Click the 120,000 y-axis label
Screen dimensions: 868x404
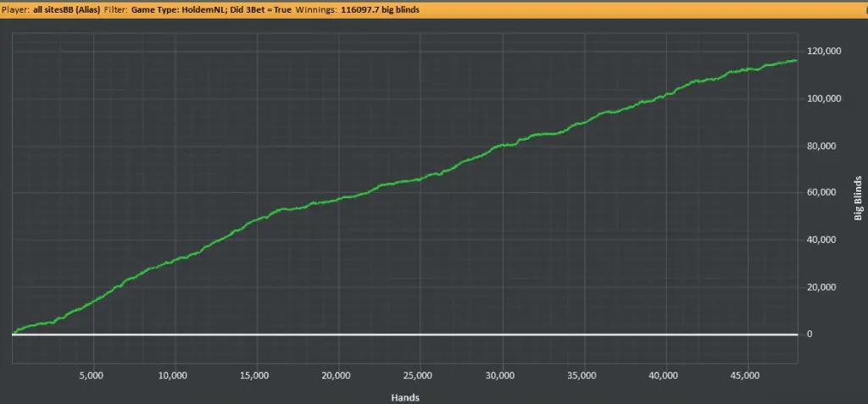point(825,51)
